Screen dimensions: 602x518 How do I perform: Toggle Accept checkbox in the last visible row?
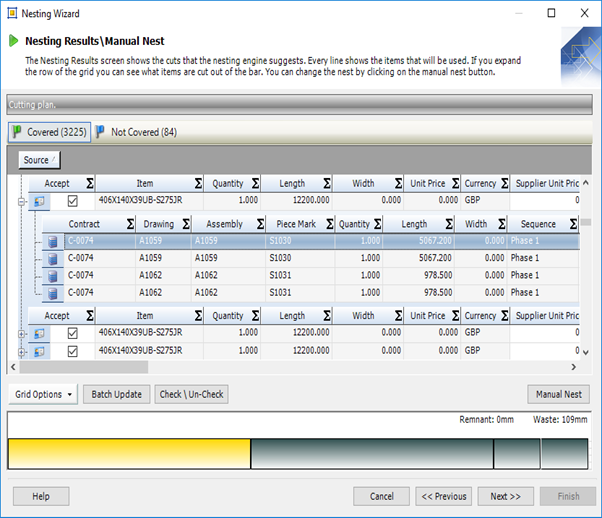coord(72,351)
